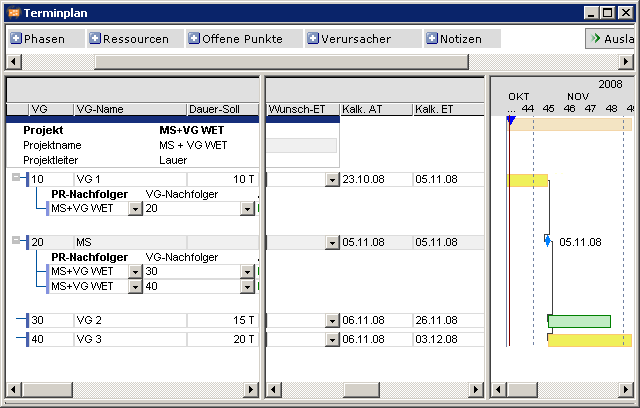This screenshot has height=408, width=640.
Task: Click the name field MS
Action: point(130,243)
